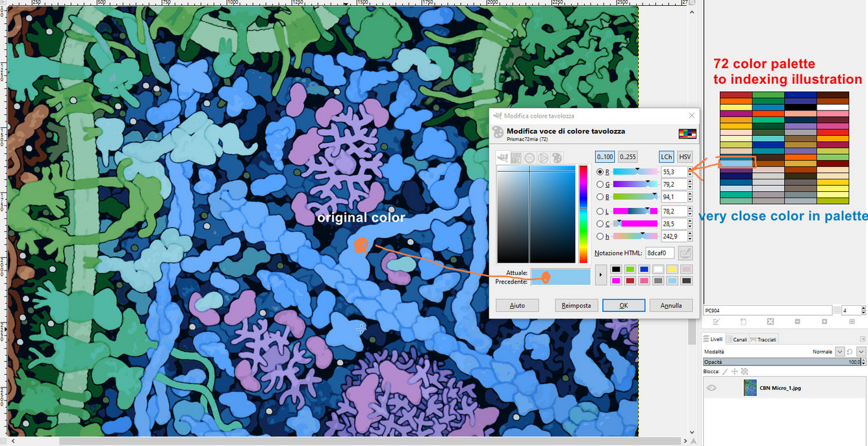Screen dimensions: 868x446
Task: Click the zoom all palette icon
Action: pyautogui.click(x=852, y=321)
